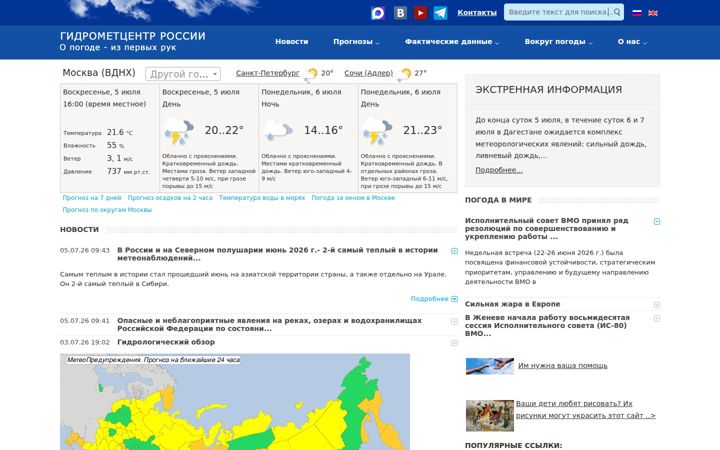Click the Гидрометцентр России site title
The height and width of the screenshot is (450, 720).
tap(133, 36)
